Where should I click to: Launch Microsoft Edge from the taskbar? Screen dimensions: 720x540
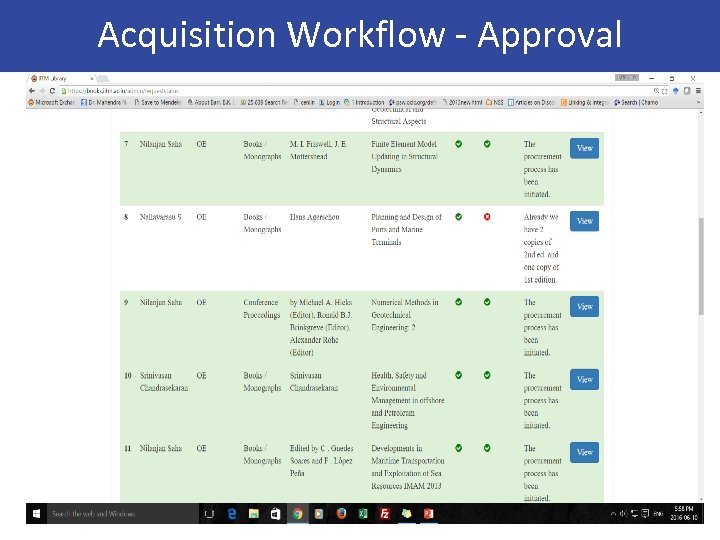(232, 513)
